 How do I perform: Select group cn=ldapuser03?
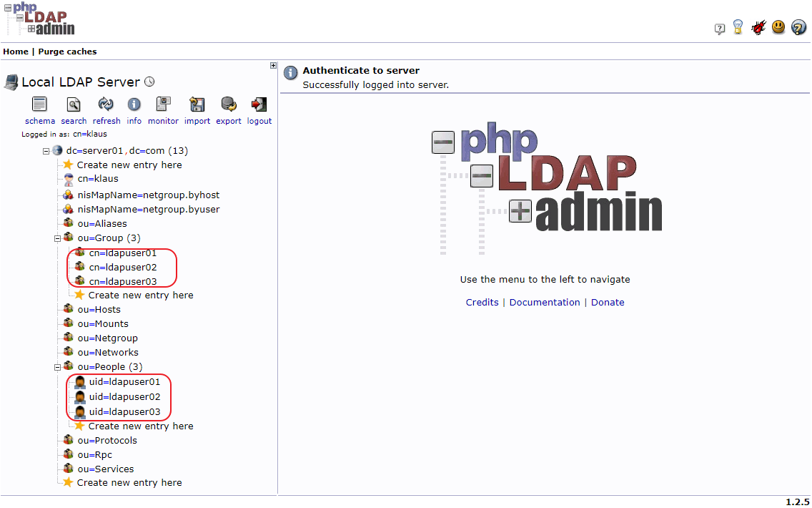pos(123,281)
